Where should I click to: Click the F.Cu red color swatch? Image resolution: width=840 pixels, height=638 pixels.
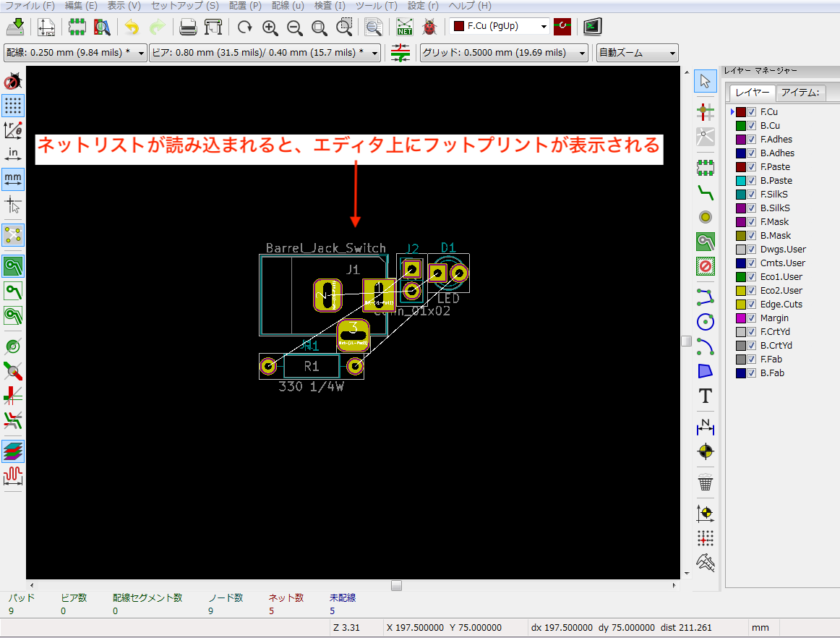(741, 112)
